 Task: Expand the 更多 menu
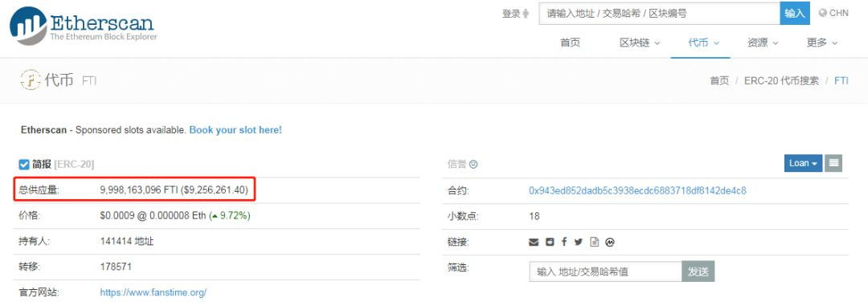[821, 43]
